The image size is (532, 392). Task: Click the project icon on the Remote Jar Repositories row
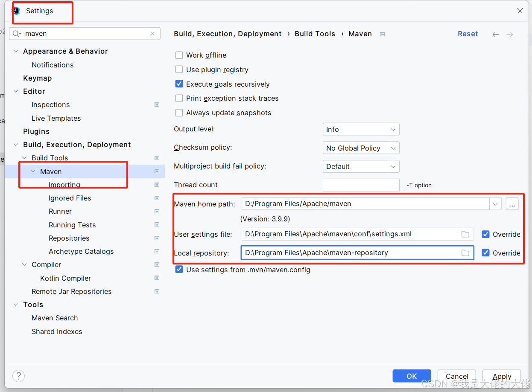[157, 291]
